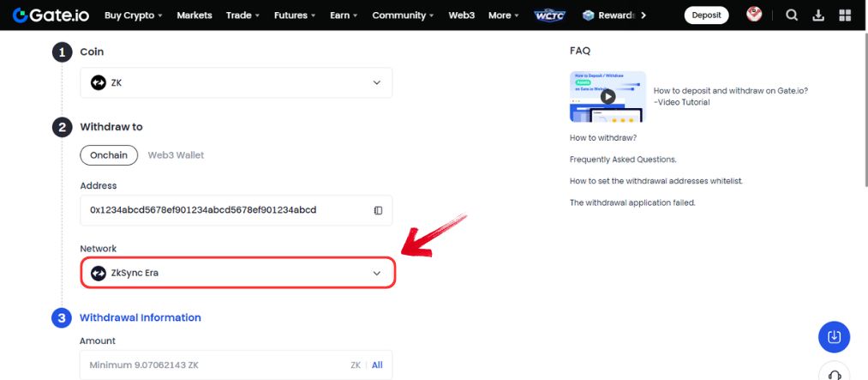The height and width of the screenshot is (380, 868).
Task: Select the Onchain withdrawal tab
Action: (109, 155)
